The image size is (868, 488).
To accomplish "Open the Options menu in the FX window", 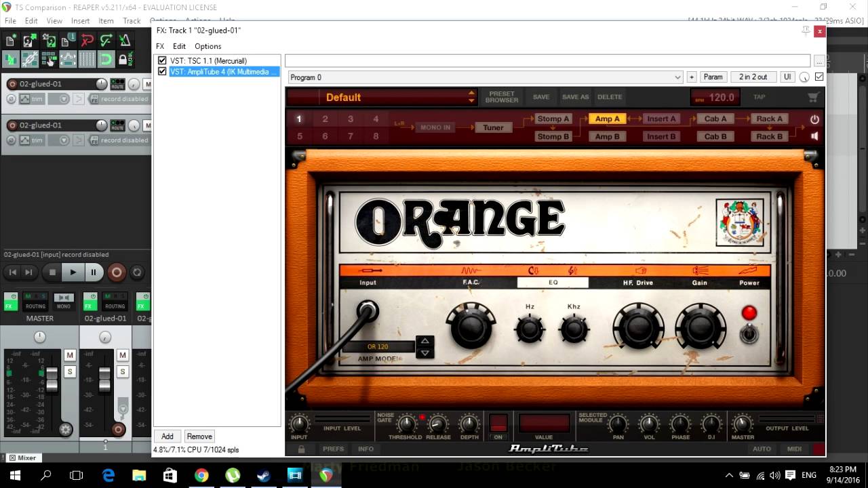I will pos(208,46).
